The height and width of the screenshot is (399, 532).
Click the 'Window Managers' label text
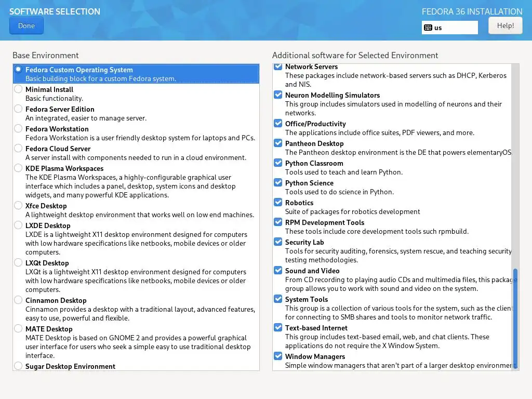click(315, 356)
